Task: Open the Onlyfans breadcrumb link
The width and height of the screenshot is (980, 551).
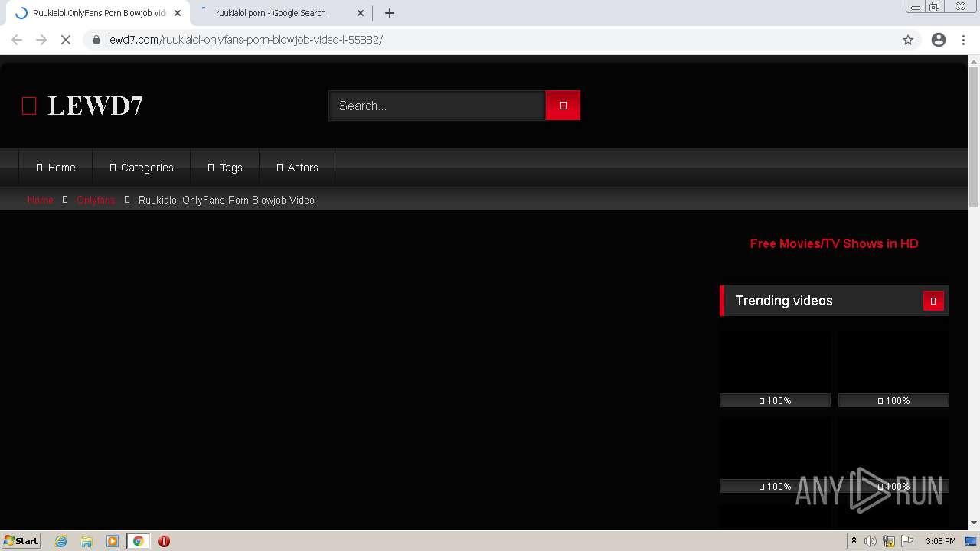Action: [x=96, y=200]
